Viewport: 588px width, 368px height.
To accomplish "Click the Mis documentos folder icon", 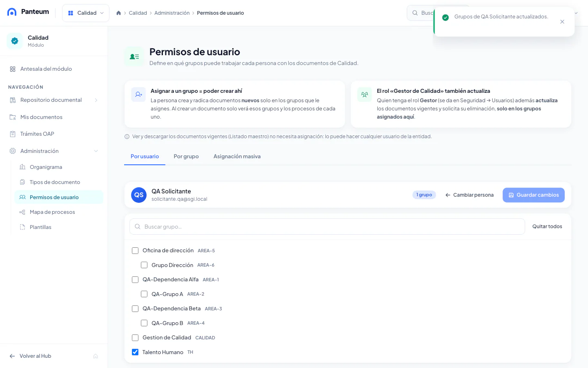I will [x=13, y=117].
